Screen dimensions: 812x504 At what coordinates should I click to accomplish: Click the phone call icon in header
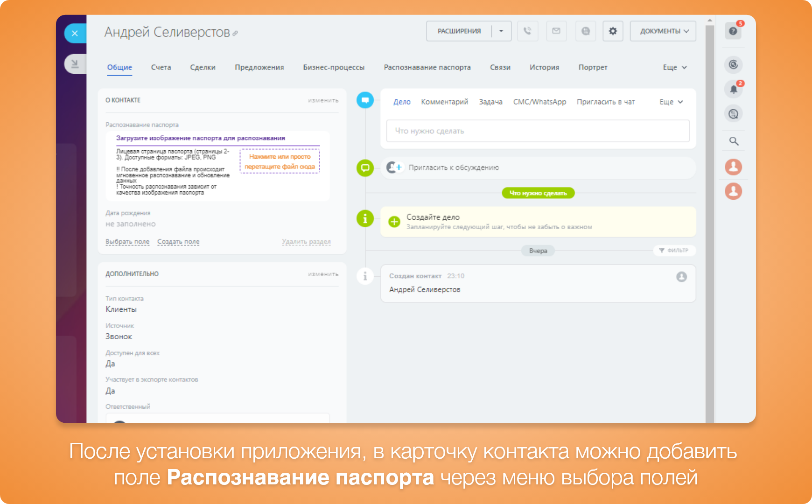pos(527,31)
